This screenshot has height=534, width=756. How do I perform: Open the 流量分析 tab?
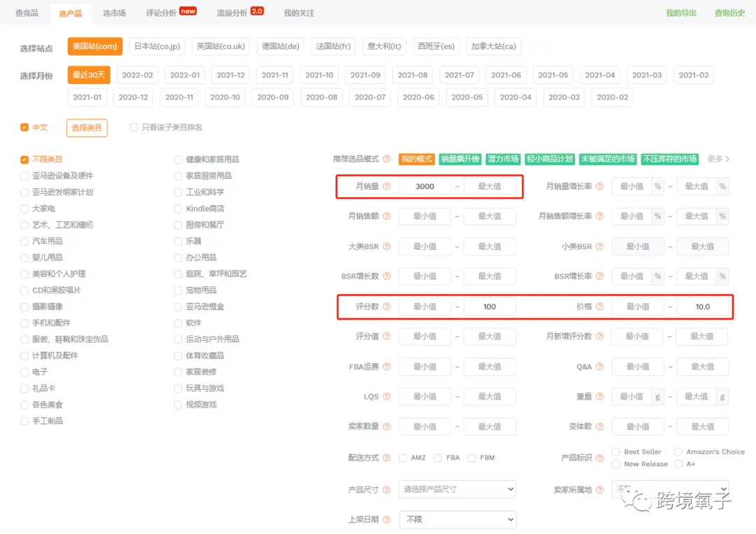click(232, 13)
